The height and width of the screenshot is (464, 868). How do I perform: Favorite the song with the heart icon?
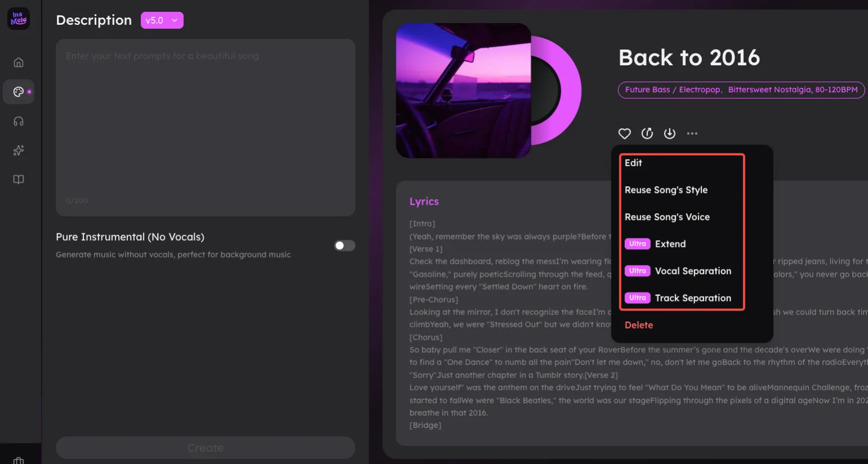(624, 133)
